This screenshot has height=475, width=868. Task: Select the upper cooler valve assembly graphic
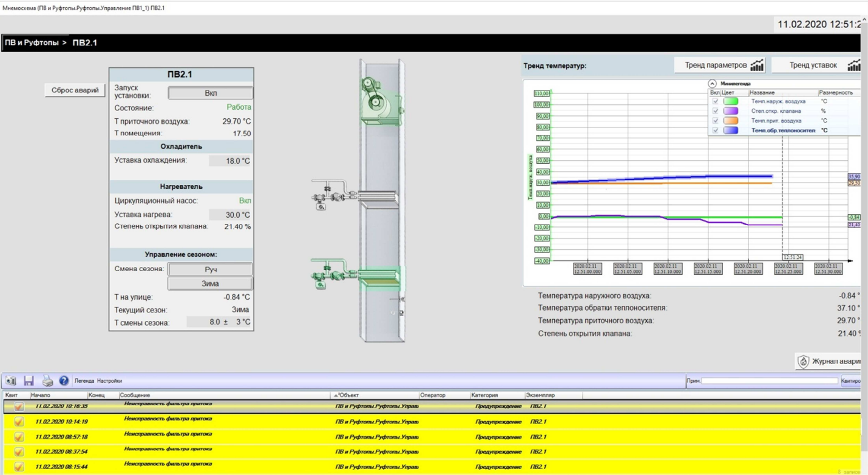(328, 195)
